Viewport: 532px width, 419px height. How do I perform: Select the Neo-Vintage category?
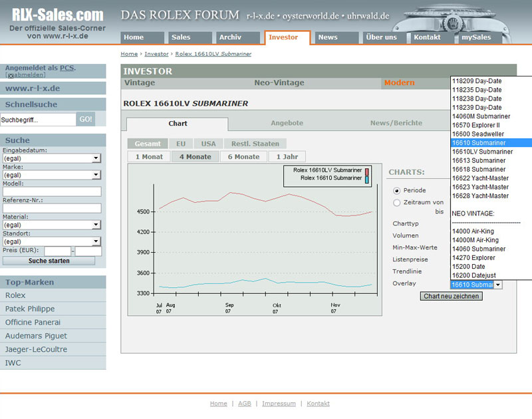pos(279,82)
